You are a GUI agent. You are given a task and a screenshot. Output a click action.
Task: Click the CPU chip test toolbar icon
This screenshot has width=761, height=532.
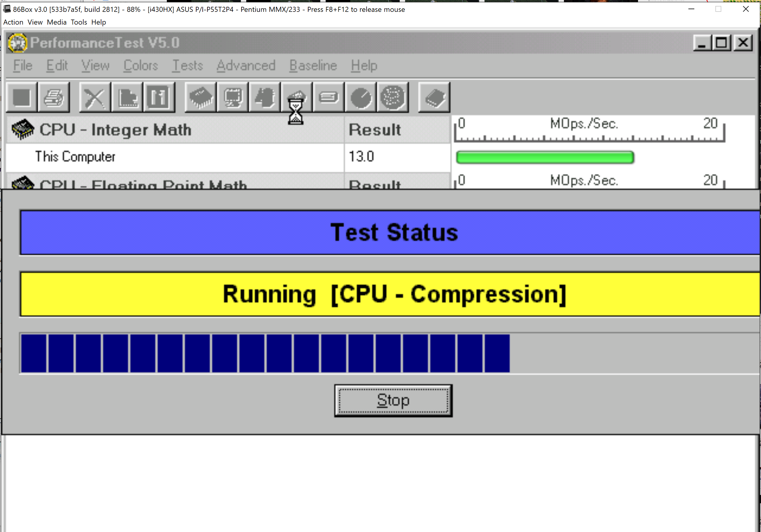pyautogui.click(x=201, y=98)
